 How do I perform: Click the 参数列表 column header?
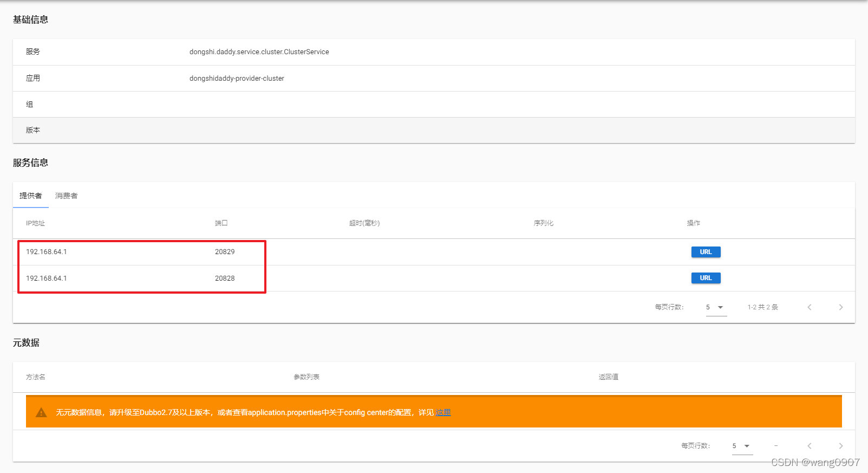306,377
